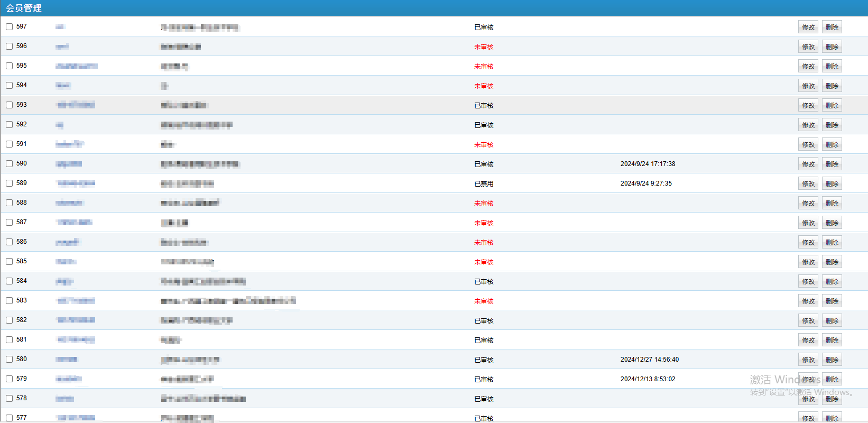Edit member 593 using 修改
This screenshot has height=423, width=868.
click(808, 105)
